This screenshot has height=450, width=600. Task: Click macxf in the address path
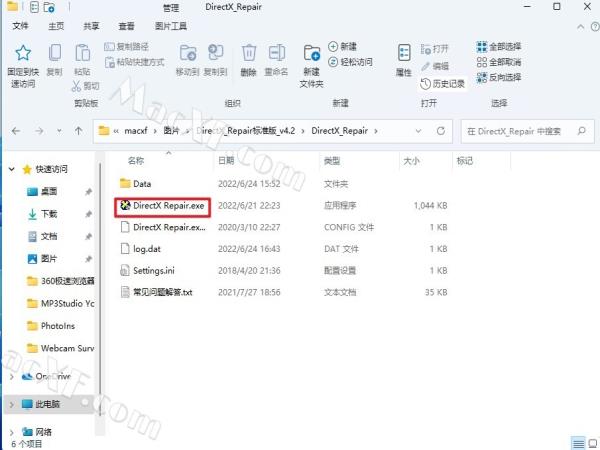[135, 131]
